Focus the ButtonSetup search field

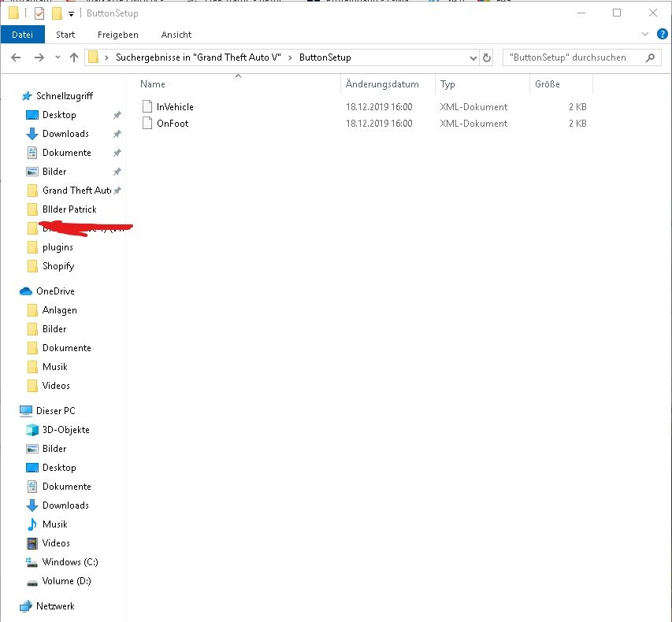[x=574, y=57]
